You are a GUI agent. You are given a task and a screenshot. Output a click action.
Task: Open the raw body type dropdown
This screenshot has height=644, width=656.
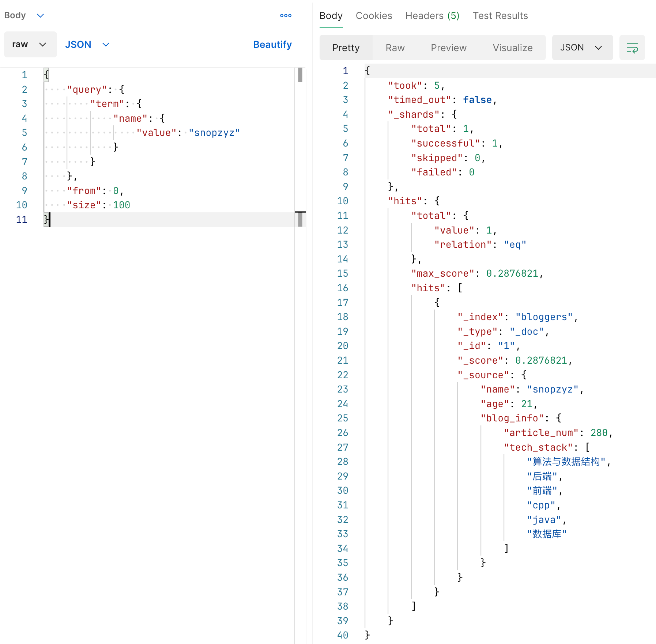[x=30, y=44]
